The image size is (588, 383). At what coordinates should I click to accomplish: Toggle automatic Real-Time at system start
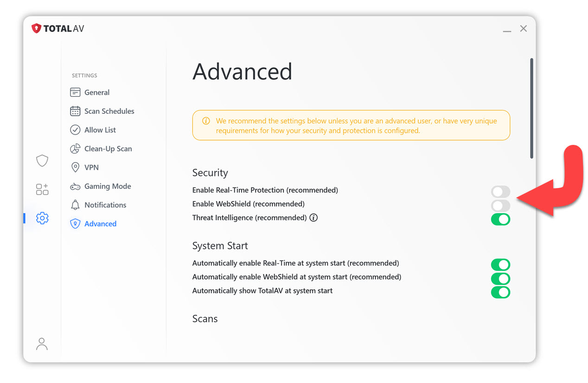500,265
